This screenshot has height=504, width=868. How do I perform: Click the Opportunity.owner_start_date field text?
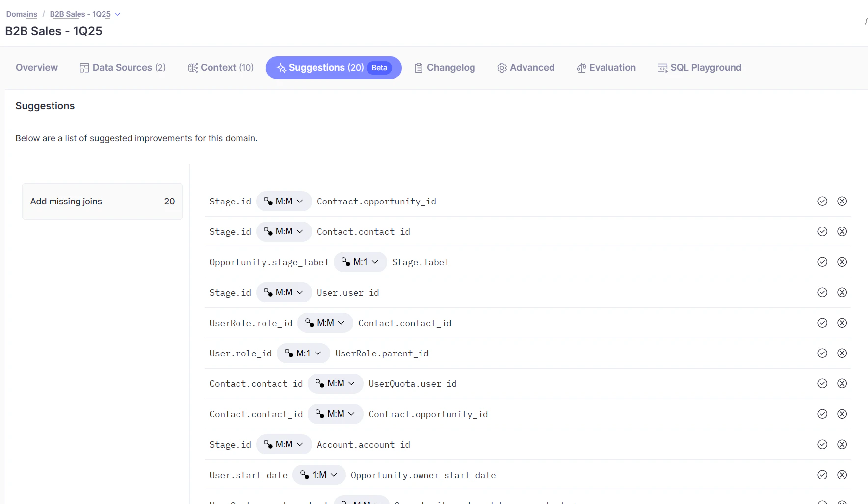point(423,475)
